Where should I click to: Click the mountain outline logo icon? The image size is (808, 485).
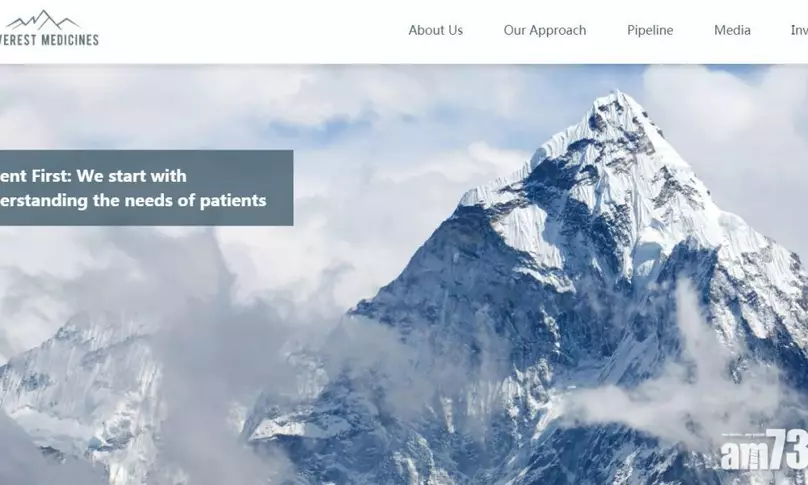[43, 20]
